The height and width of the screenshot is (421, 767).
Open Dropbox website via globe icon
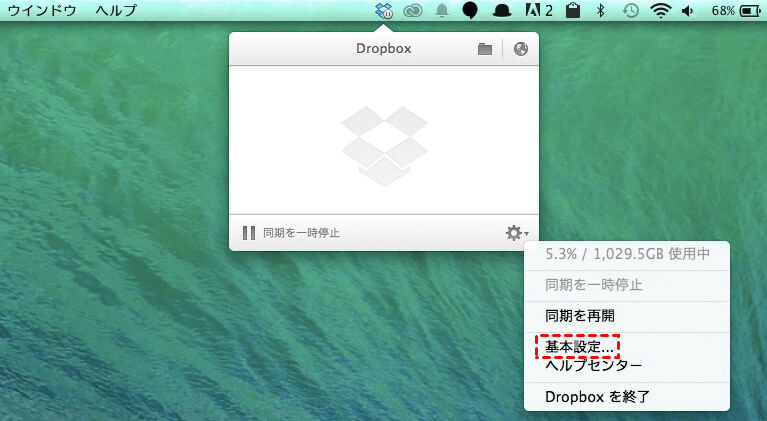click(x=520, y=49)
